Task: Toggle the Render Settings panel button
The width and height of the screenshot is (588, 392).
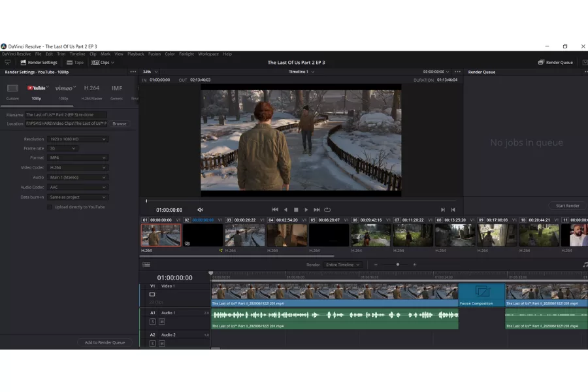Action: pyautogui.click(x=39, y=63)
